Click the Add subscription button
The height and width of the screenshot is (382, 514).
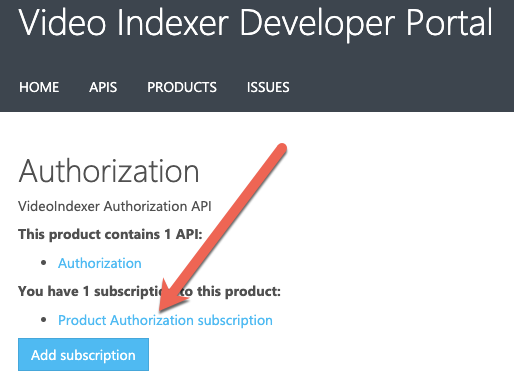pyautogui.click(x=83, y=355)
